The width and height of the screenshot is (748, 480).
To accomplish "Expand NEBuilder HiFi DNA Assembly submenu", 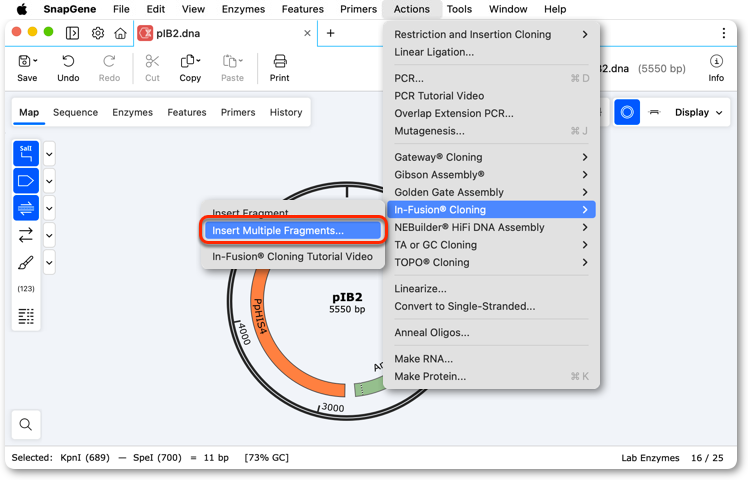I will pos(491,227).
